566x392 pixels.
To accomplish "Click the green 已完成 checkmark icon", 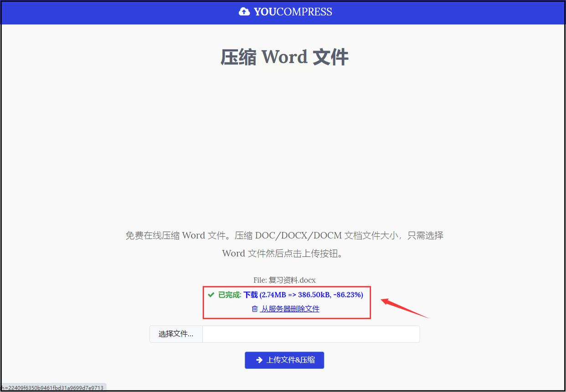I will [211, 295].
